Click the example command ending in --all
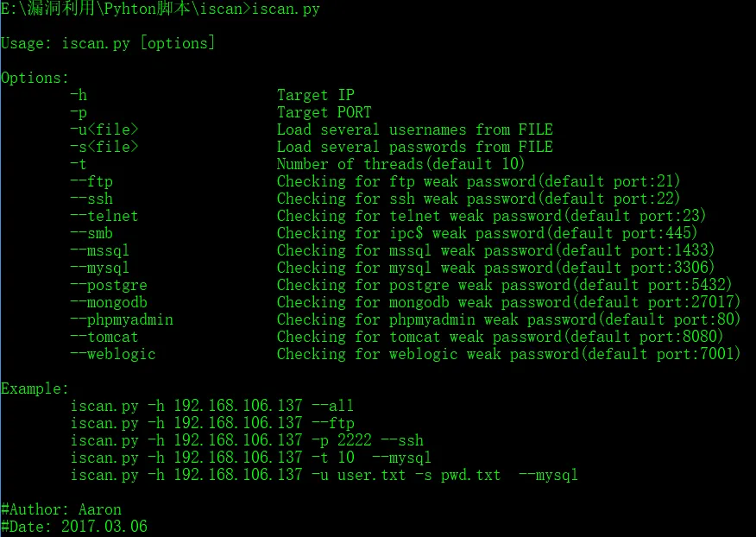This screenshot has height=537, width=756. tap(212, 406)
